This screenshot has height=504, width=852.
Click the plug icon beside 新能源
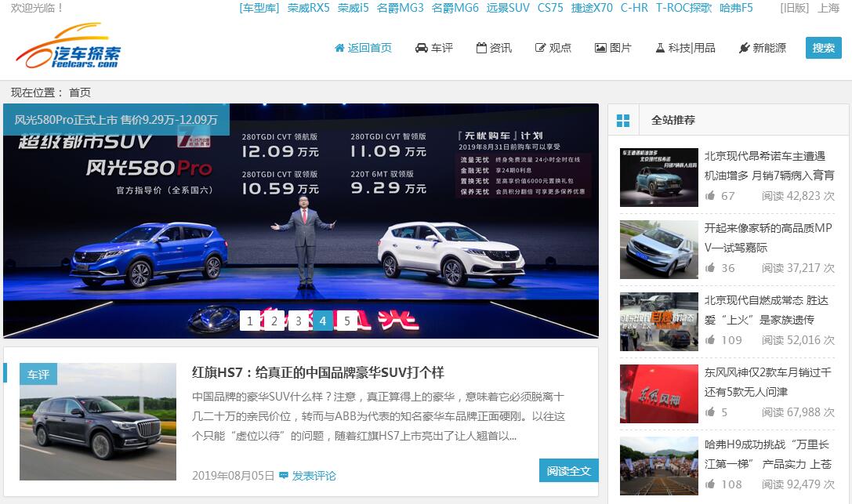pyautogui.click(x=744, y=48)
